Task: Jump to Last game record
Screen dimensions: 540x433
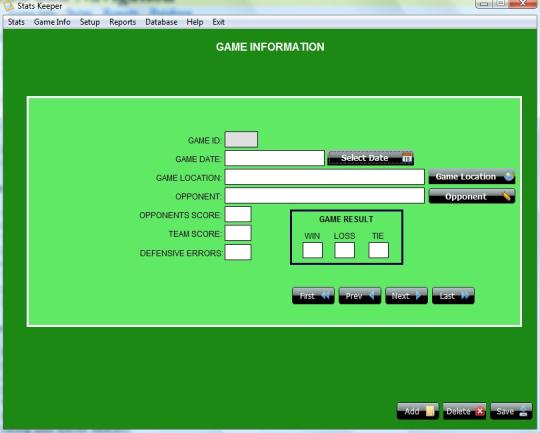Action: click(x=453, y=296)
